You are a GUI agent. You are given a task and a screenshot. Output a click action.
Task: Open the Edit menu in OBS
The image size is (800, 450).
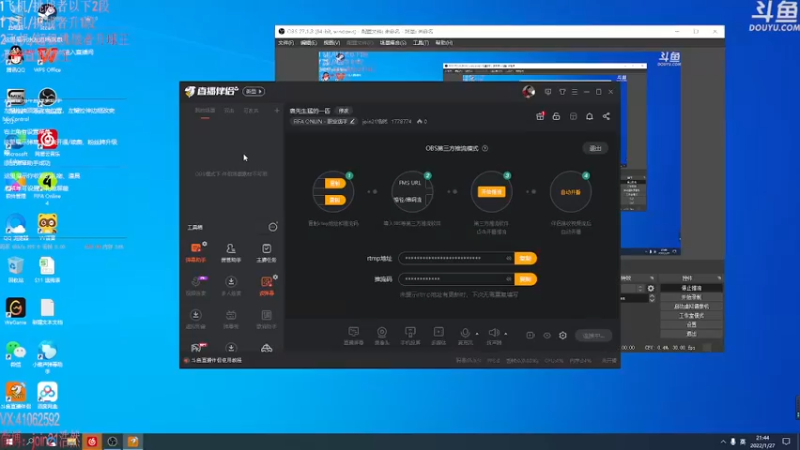pos(308,43)
